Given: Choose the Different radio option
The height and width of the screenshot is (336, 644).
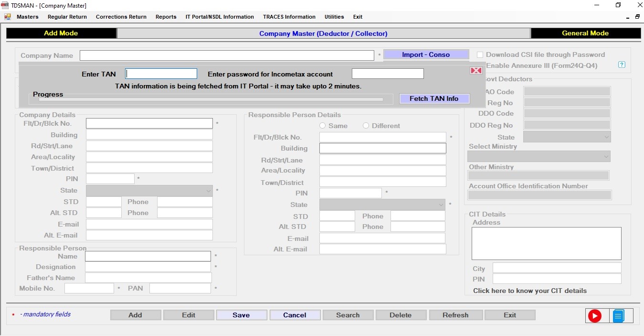Looking at the screenshot, I should tap(366, 126).
